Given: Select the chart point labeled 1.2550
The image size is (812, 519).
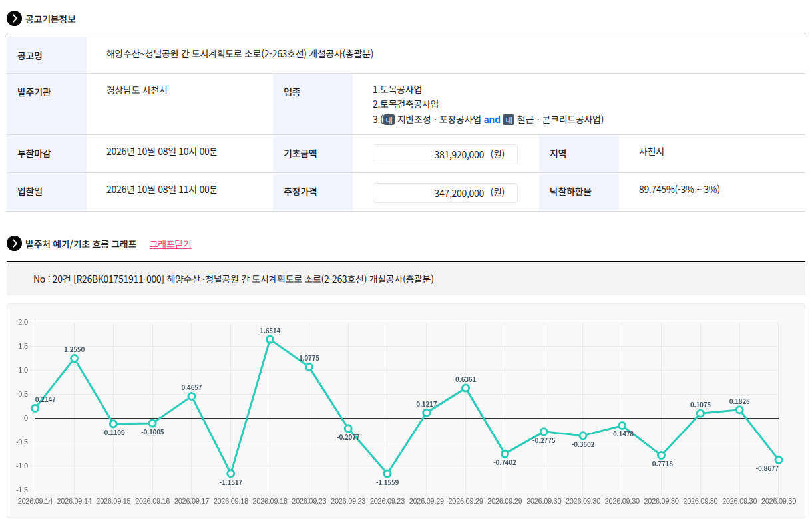Looking at the screenshot, I should pos(74,359).
